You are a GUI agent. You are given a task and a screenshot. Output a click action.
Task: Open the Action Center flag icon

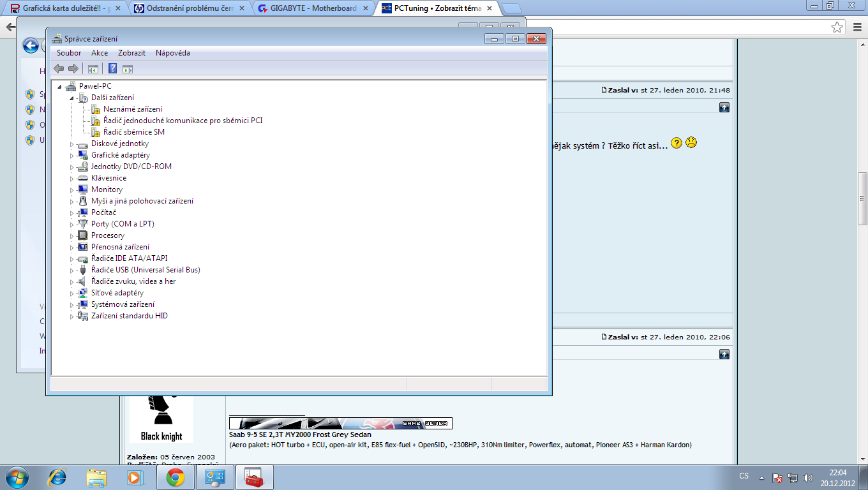pyautogui.click(x=777, y=477)
